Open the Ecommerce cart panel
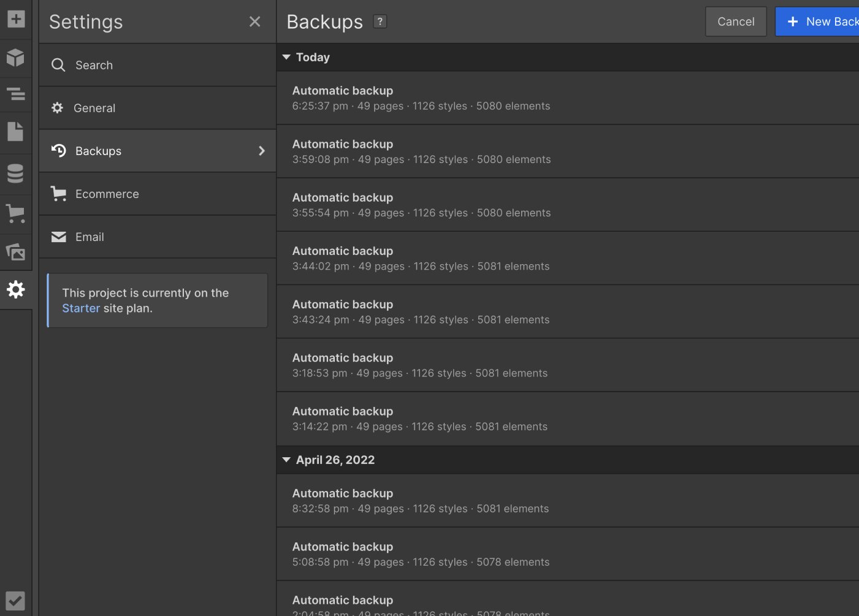This screenshot has width=859, height=616. [x=16, y=213]
